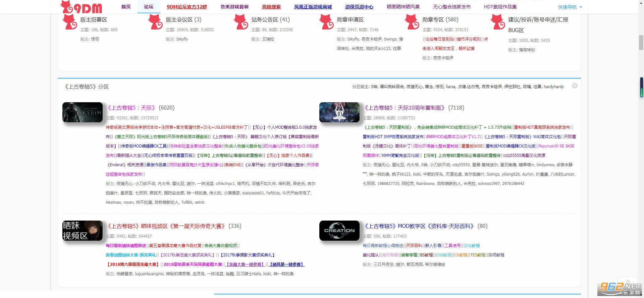
Task: Go to 首页 in the navigation bar
Action: pos(126,7)
